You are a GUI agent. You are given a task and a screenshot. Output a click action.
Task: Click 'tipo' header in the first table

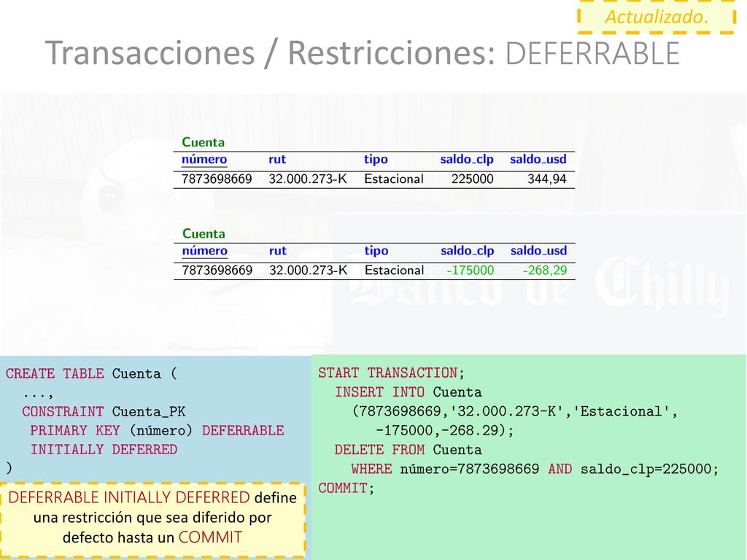pos(376,160)
